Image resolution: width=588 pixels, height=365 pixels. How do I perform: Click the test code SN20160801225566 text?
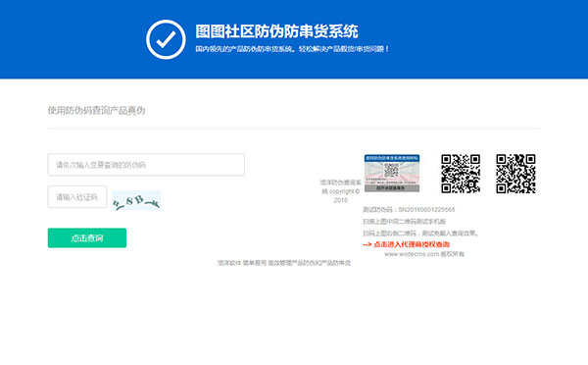[x=409, y=210]
